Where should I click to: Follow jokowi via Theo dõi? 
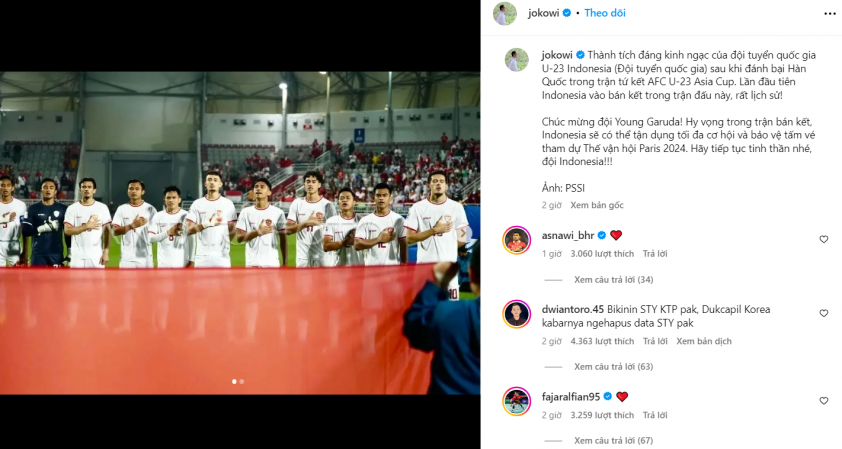click(605, 13)
